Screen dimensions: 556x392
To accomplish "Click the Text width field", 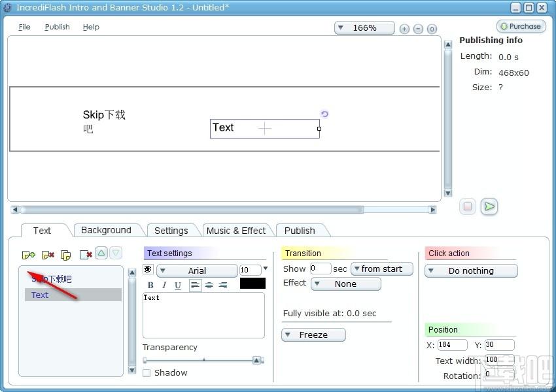I will click(499, 360).
